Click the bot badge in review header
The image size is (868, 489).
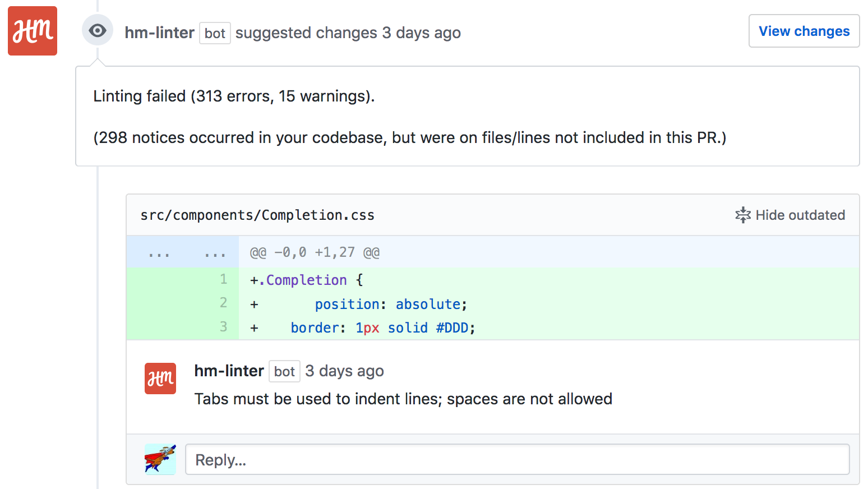[215, 33]
